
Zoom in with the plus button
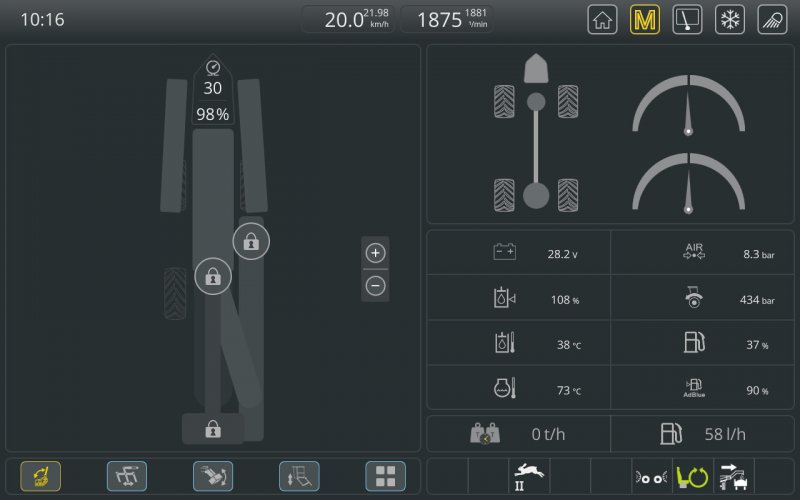(x=376, y=253)
